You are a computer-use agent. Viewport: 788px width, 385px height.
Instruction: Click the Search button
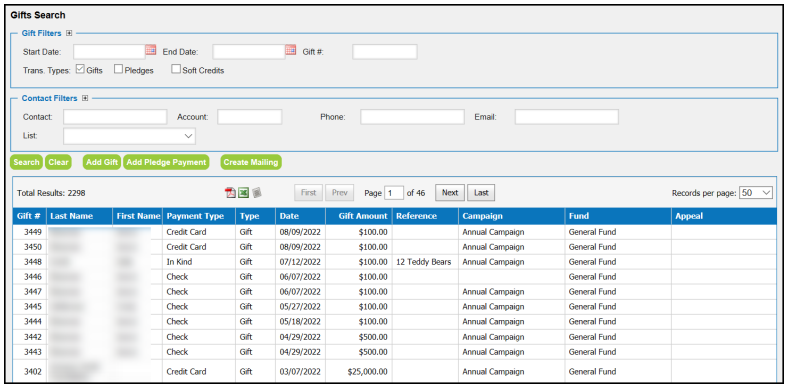click(x=26, y=162)
